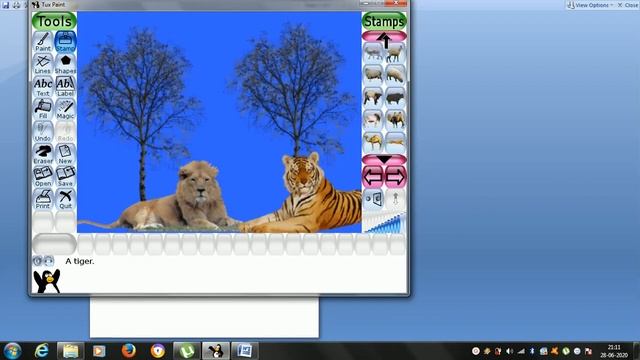640x360 pixels.
Task: Click the taskbar clock showing 21:11
Action: 613,351
